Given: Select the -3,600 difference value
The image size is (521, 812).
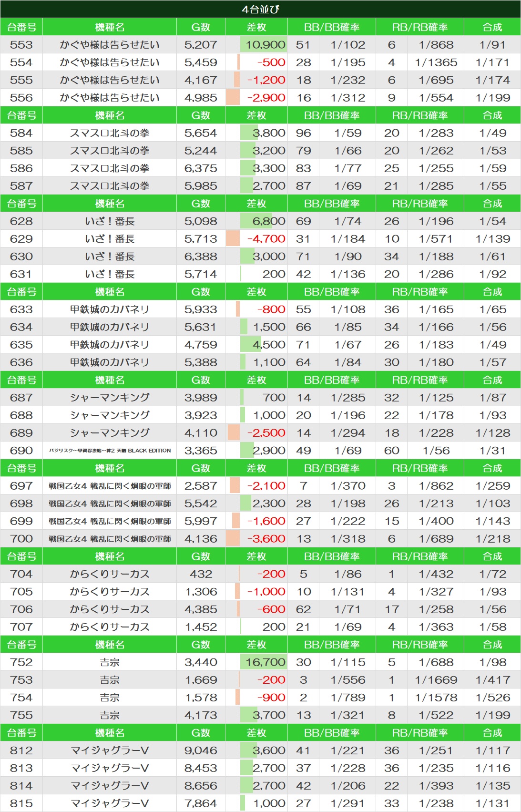Looking at the screenshot, I should coord(266,539).
